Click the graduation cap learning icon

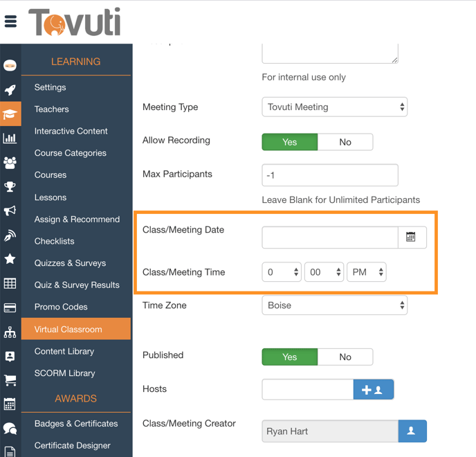10,114
